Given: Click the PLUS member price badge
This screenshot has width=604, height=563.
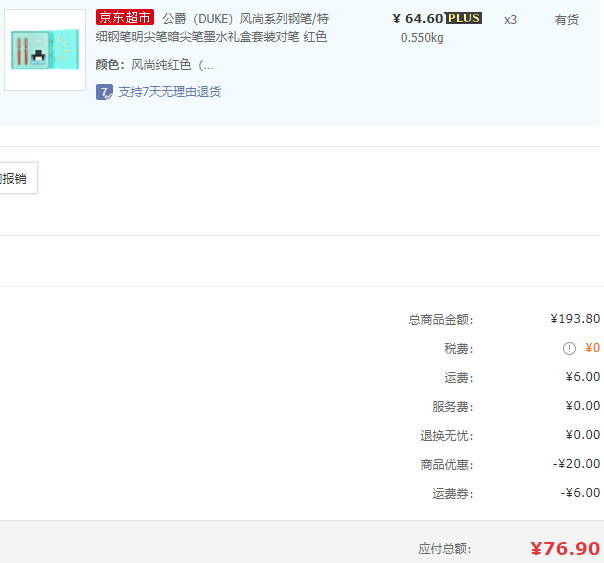Looking at the screenshot, I should coord(464,18).
